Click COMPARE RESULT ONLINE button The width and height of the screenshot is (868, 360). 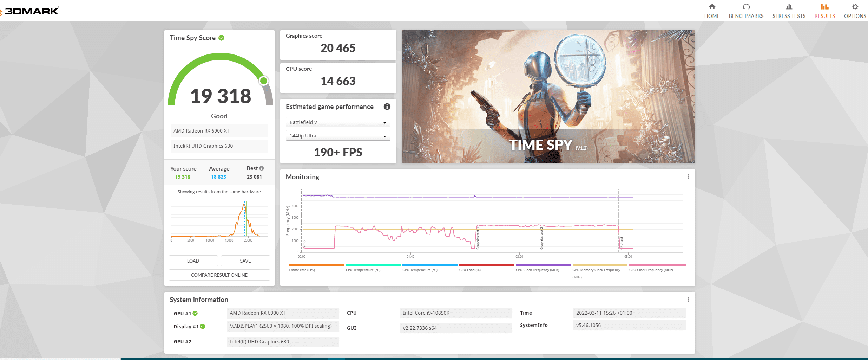pos(219,275)
